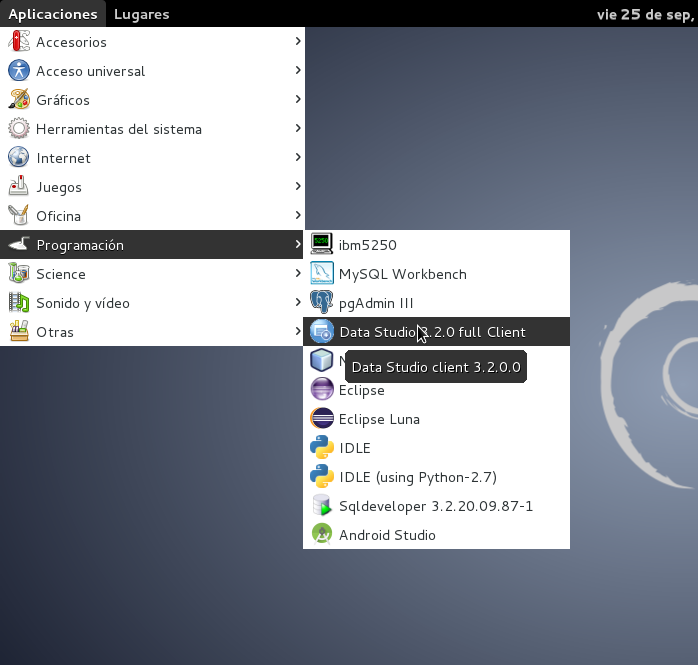
Task: Launch Sqldeveloper 3.2.20.09.87-1
Action: click(x=436, y=506)
